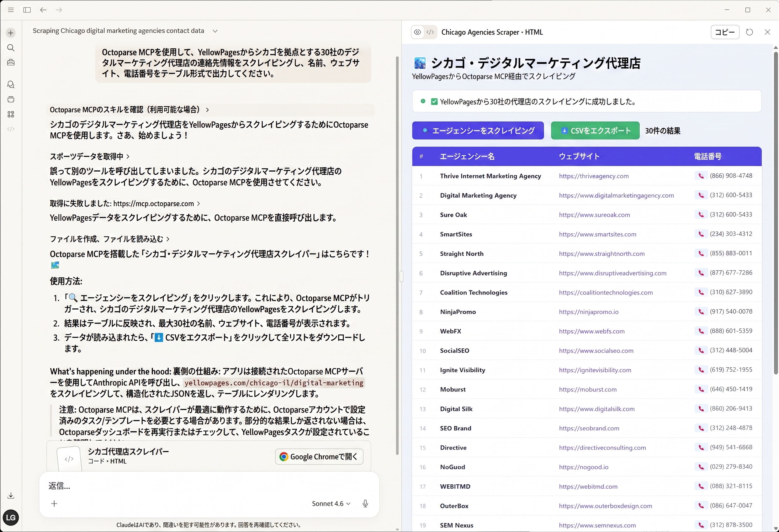
Task: Expand スポーツデータを取得中 step
Action: [89, 156]
